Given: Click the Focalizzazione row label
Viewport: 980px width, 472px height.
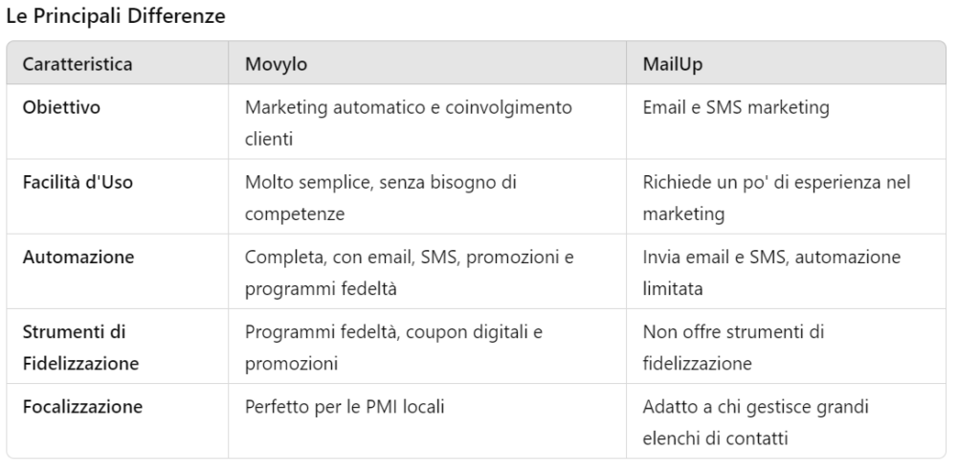Looking at the screenshot, I should click(82, 407).
